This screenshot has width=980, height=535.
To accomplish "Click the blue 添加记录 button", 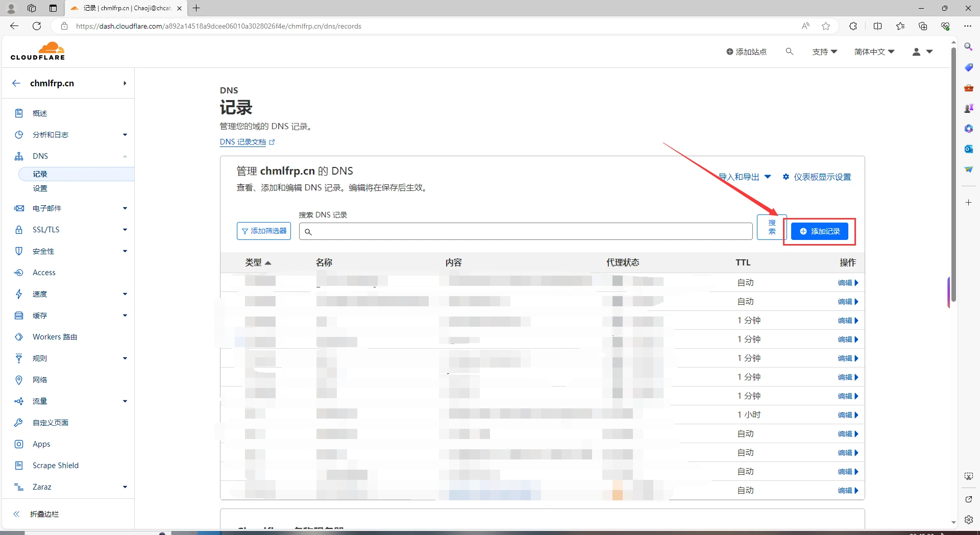I will point(819,231).
